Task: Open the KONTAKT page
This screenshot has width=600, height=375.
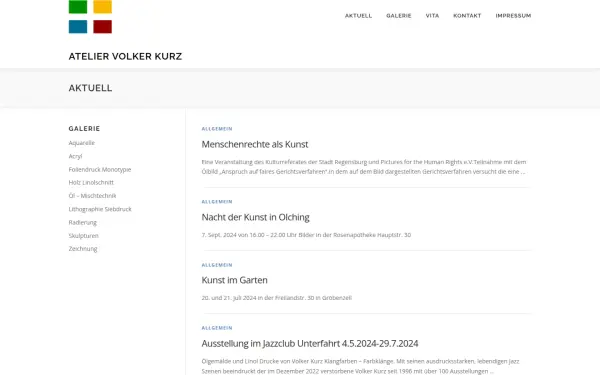Action: pyautogui.click(x=467, y=16)
